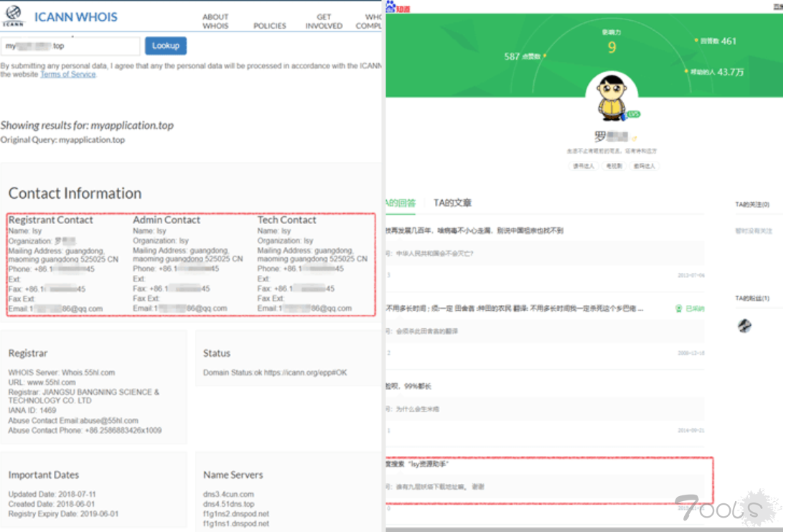Switch to the TA的文章 tab
The height and width of the screenshot is (532, 786).
[x=452, y=203]
